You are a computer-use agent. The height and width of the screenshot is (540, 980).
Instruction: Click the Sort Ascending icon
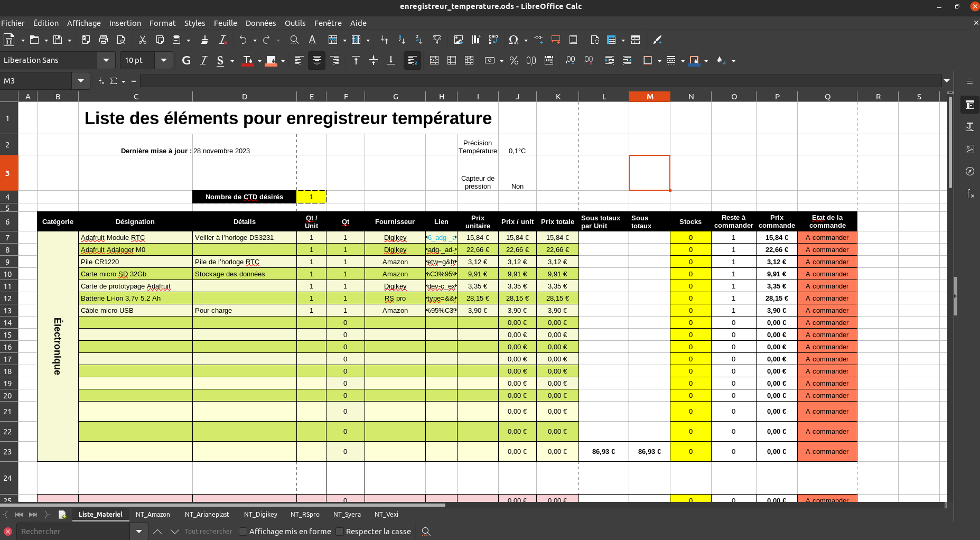click(x=402, y=40)
